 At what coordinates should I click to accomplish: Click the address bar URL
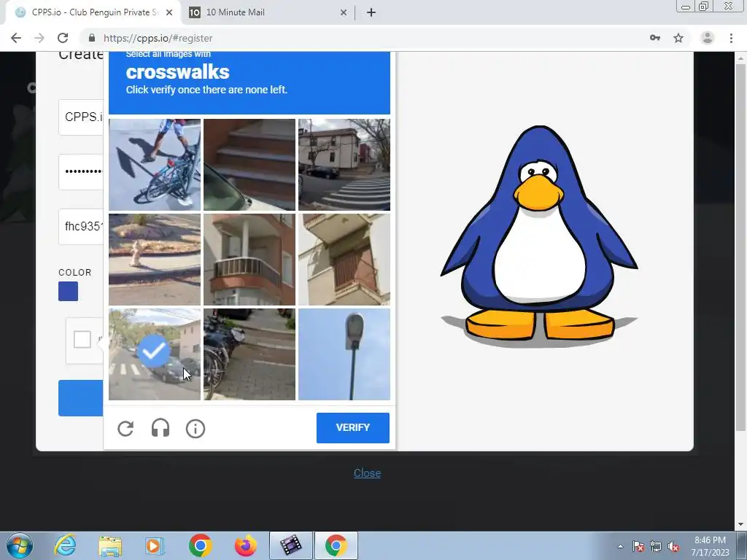click(x=158, y=38)
